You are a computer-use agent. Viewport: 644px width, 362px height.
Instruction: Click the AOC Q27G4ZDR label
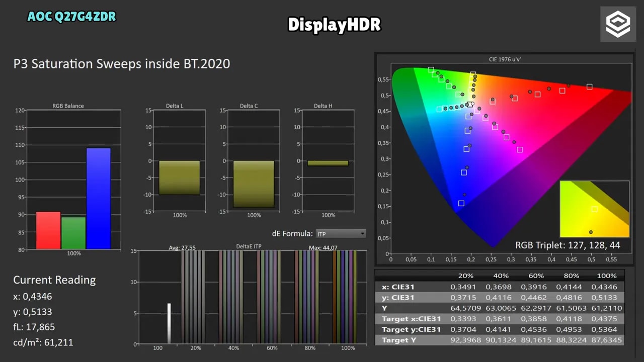pos(71,17)
